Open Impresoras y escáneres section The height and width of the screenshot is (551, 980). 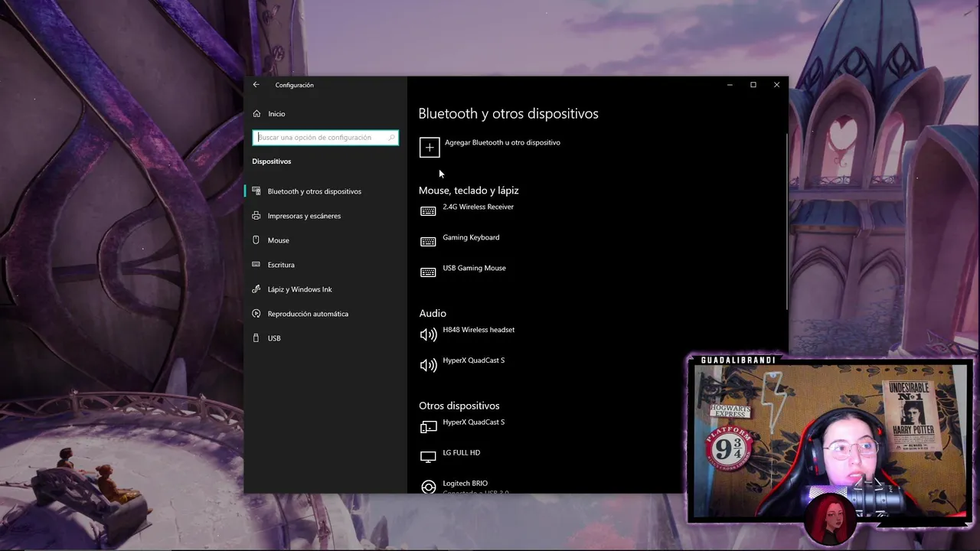pos(304,216)
